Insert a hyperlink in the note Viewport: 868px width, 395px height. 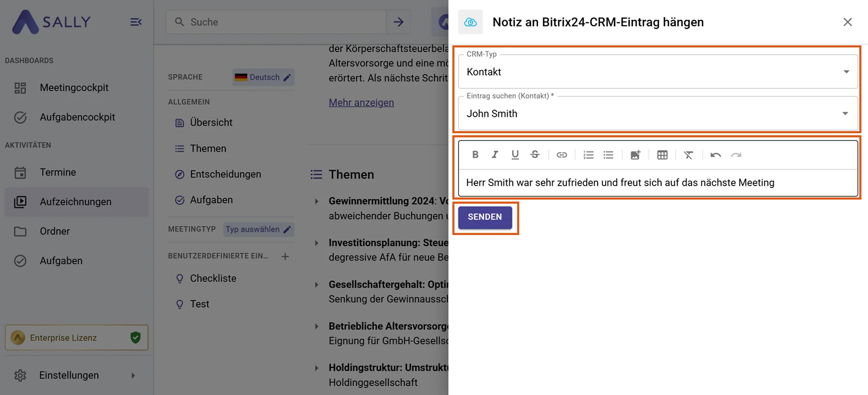coord(562,155)
